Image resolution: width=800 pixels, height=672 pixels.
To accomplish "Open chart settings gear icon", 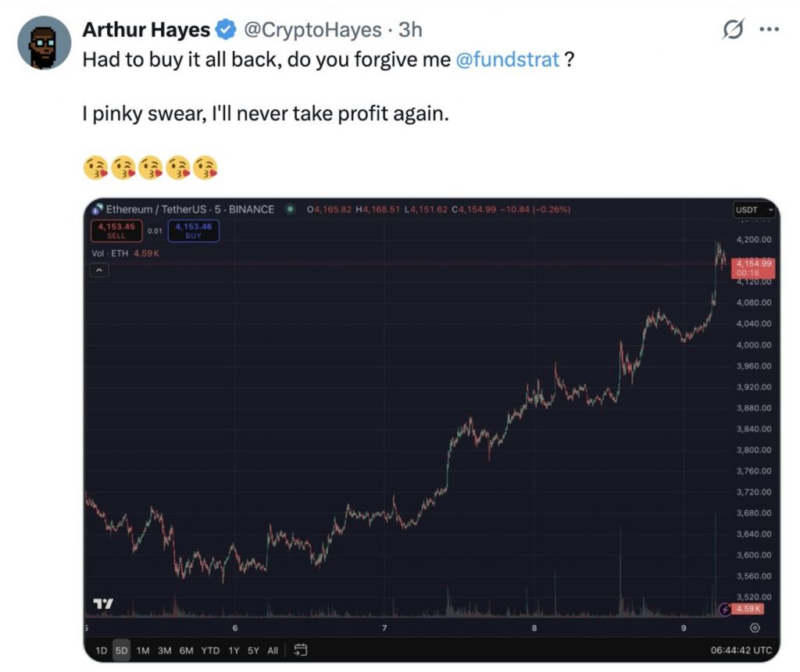I will (x=754, y=627).
